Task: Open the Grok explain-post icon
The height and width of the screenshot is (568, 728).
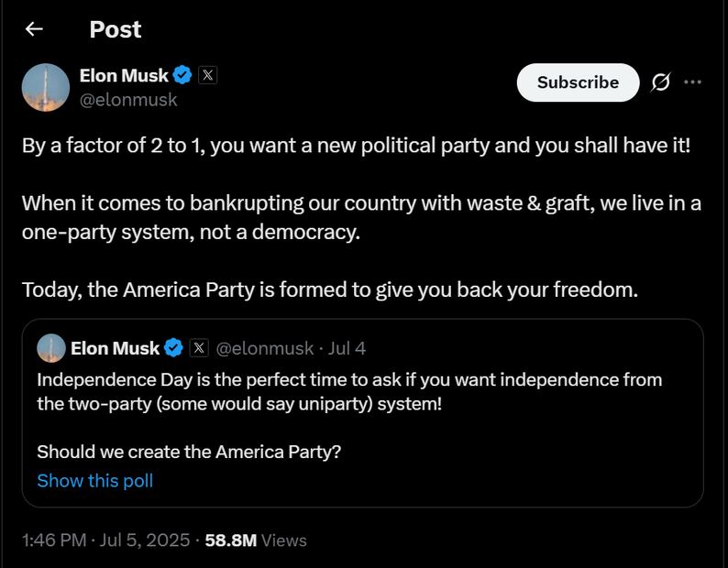Action: click(x=660, y=82)
